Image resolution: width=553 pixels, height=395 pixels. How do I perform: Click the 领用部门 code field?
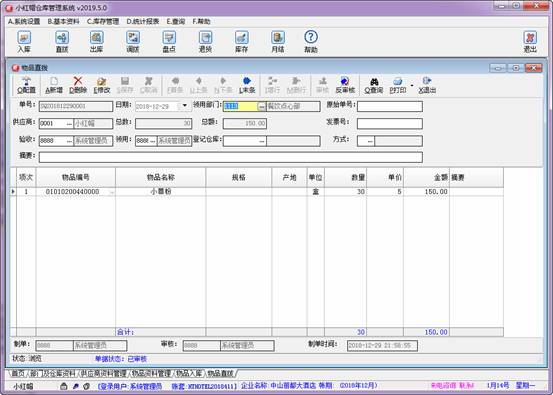(241, 106)
